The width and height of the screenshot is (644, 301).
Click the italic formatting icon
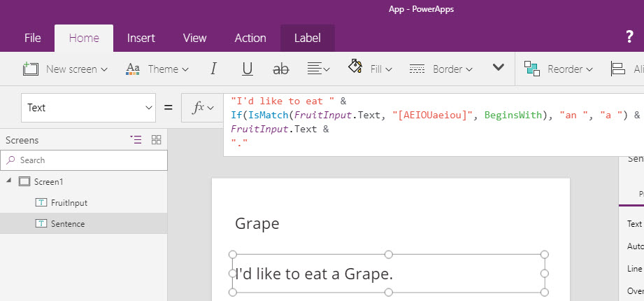(x=213, y=69)
